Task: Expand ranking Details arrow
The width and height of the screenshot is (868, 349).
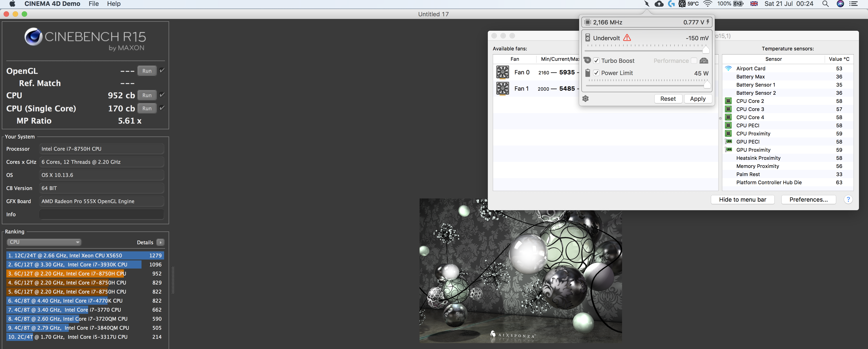Action: click(160, 242)
